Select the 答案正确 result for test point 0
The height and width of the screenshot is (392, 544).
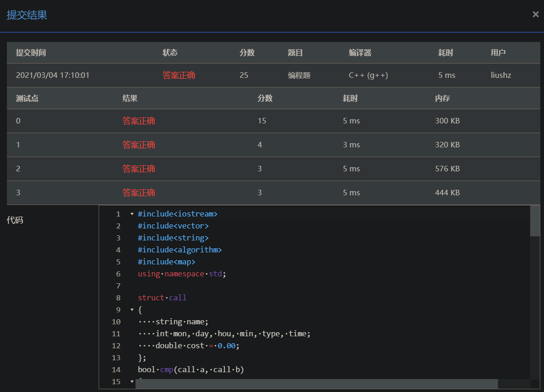click(139, 121)
